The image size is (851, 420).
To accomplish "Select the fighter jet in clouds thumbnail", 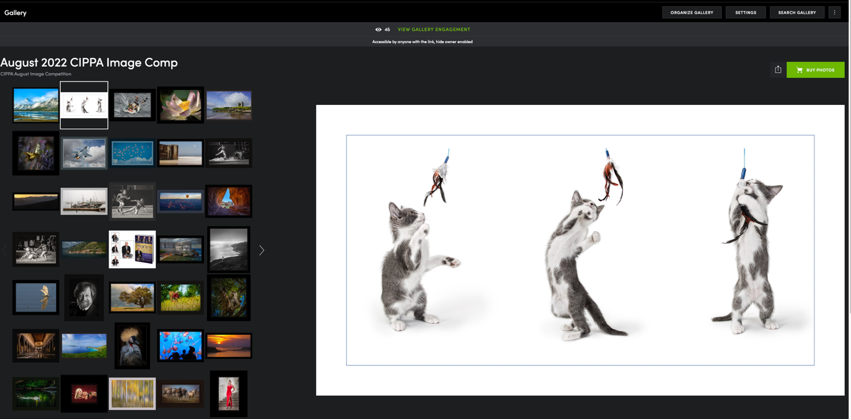I will pyautogui.click(x=84, y=153).
